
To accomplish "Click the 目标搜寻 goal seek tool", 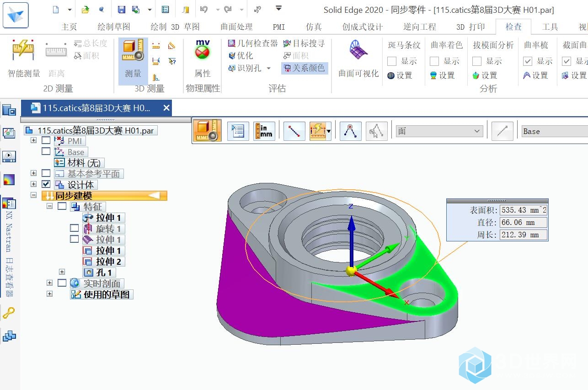I will (x=304, y=43).
